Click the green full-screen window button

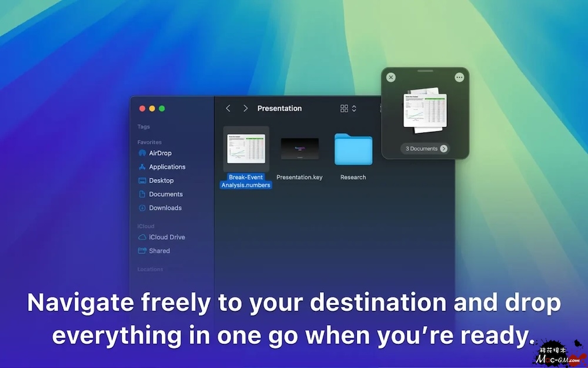click(162, 108)
